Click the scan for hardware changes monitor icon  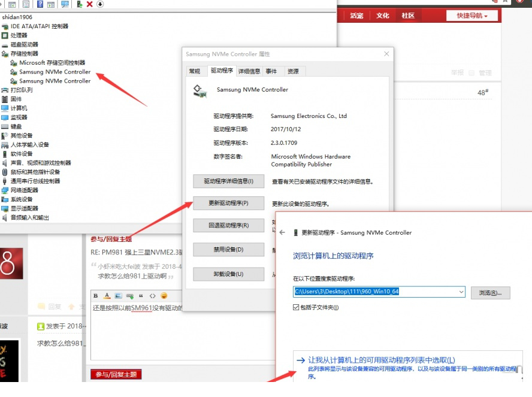pos(65,4)
